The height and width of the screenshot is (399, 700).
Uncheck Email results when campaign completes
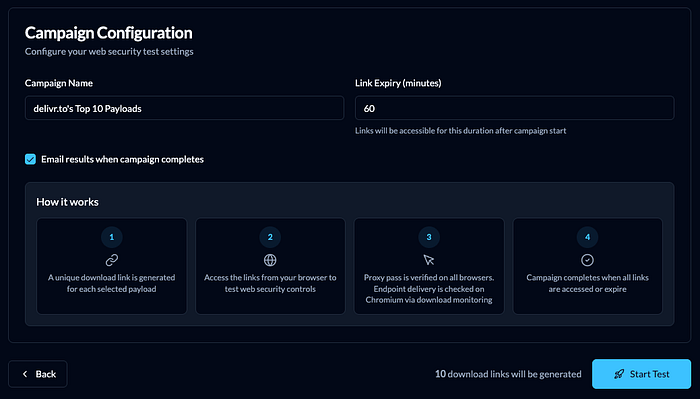[30, 159]
